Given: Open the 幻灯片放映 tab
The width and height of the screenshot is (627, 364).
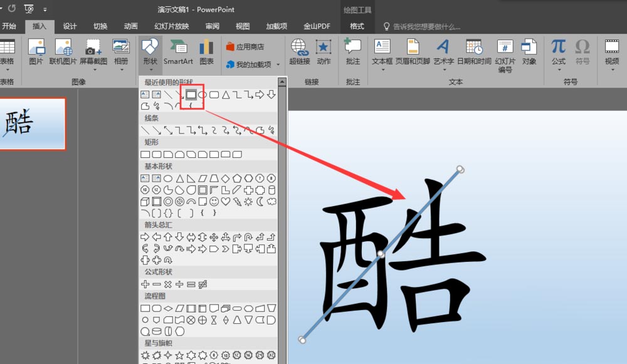Looking at the screenshot, I should click(x=172, y=26).
